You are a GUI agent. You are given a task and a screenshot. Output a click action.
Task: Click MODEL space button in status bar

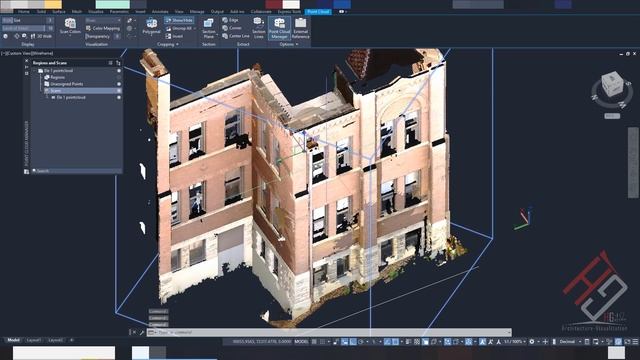click(301, 342)
